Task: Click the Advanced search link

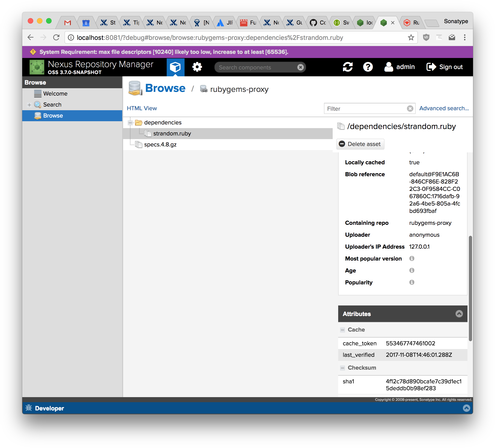Action: (x=444, y=108)
